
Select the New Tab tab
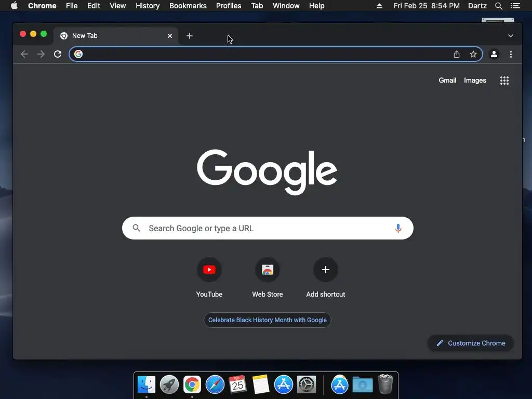(x=116, y=36)
